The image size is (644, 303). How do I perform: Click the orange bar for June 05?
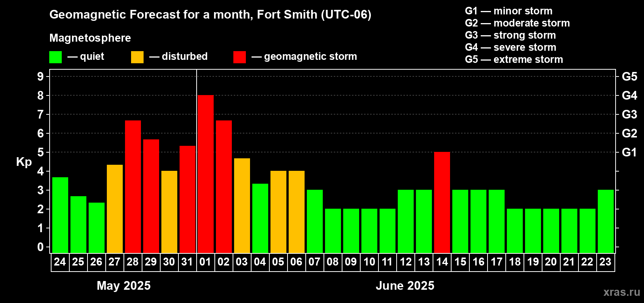point(278,212)
